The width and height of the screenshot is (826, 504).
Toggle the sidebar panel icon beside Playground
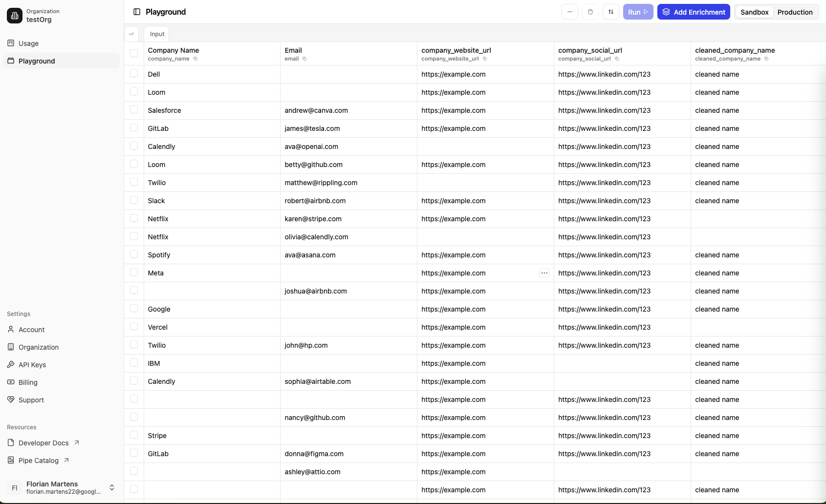[137, 12]
